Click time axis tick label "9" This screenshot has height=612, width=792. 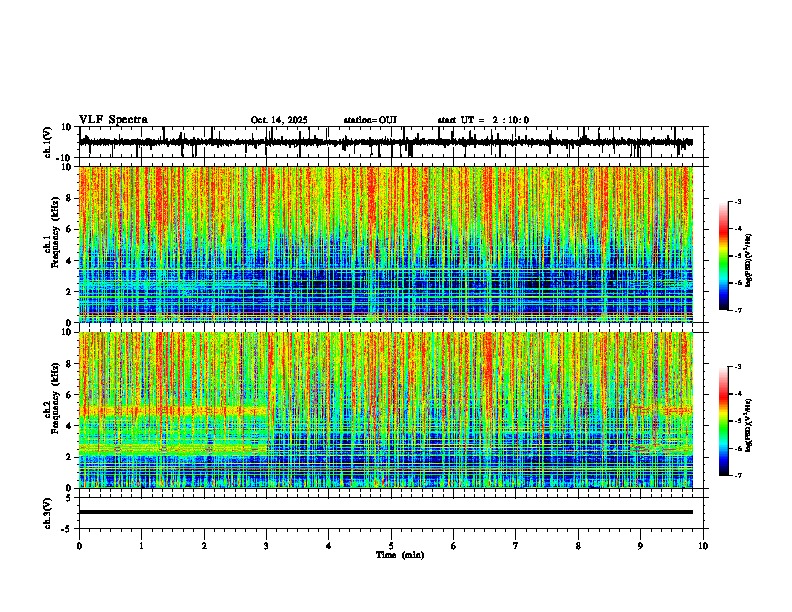[640, 546]
